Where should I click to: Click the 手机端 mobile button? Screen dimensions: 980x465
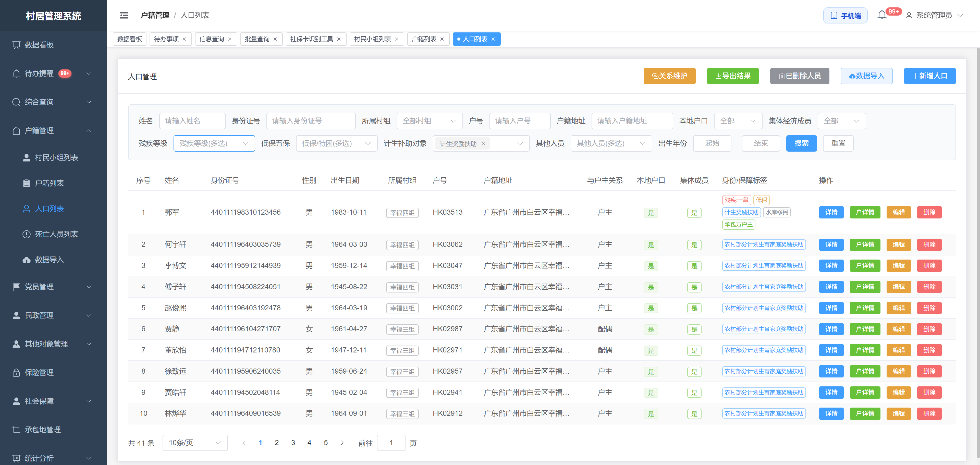(845, 15)
